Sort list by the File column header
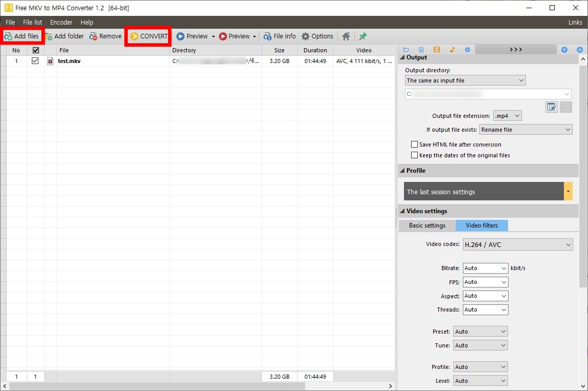 tap(112, 50)
